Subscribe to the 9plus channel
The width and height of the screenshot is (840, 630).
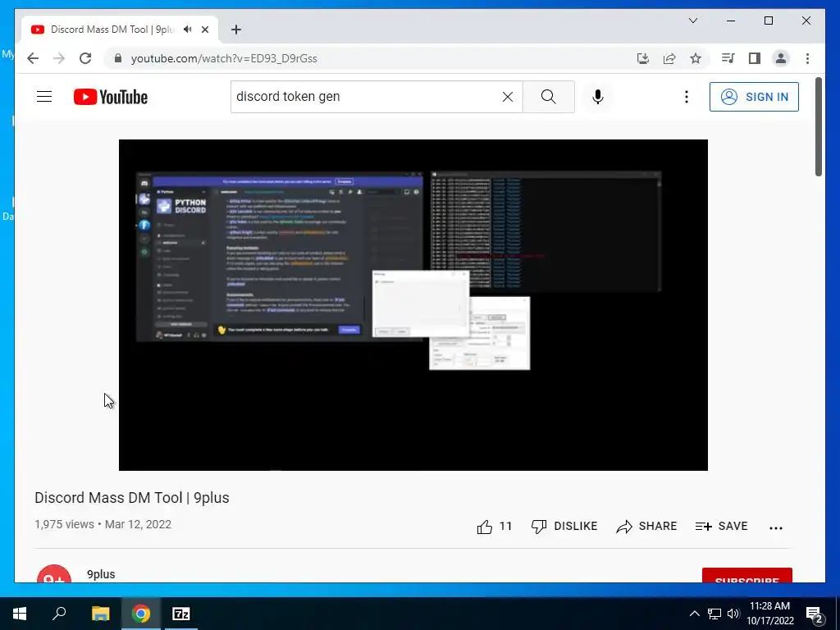point(746,575)
